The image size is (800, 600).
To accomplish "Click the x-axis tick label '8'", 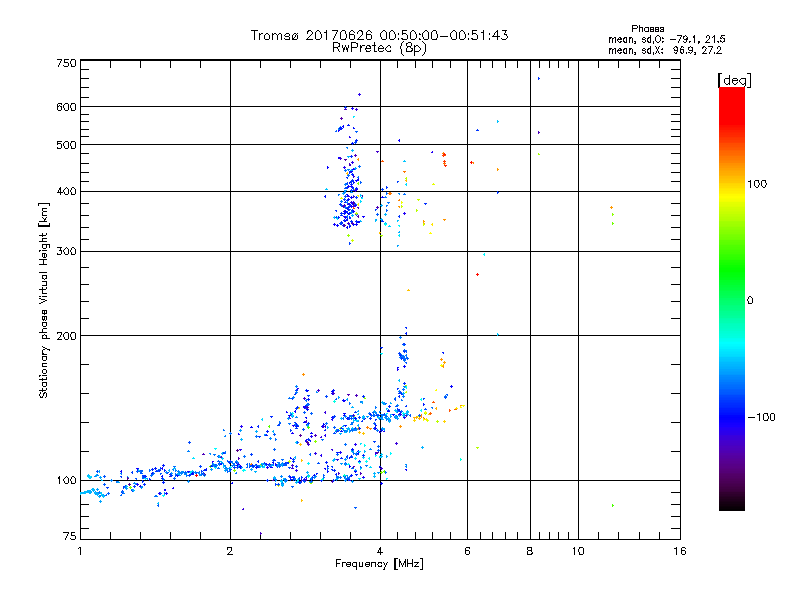I will tap(530, 551).
